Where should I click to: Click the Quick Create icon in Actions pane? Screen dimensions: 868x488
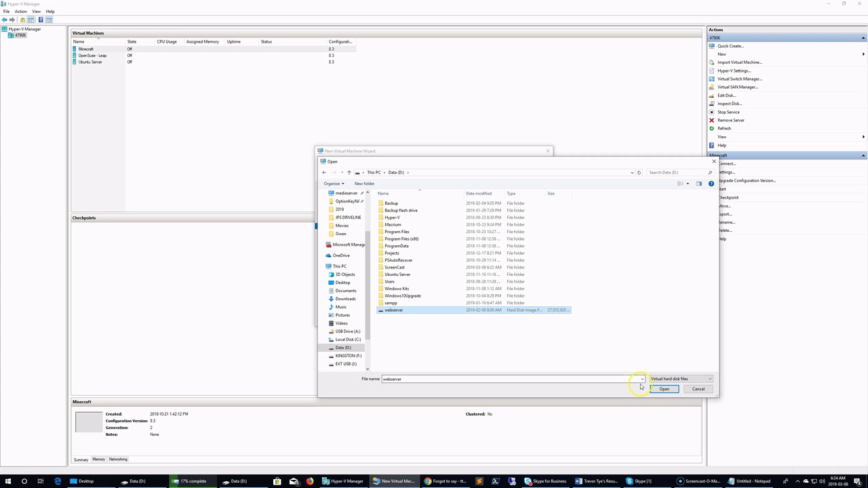711,46
